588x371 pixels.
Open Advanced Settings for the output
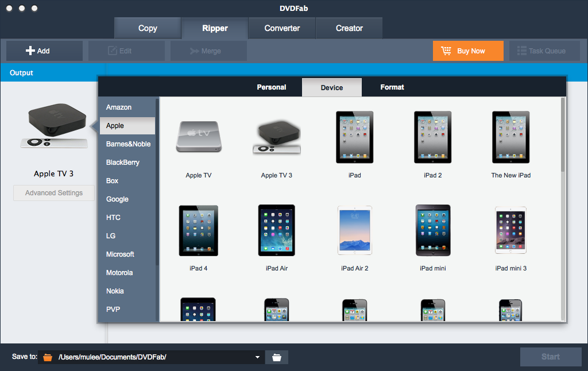click(x=54, y=193)
